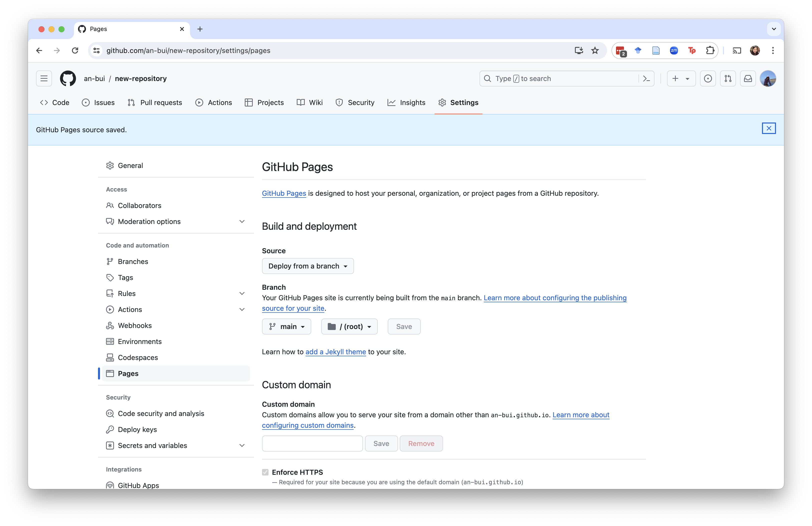Go to the Actions repository tab
The height and width of the screenshot is (526, 812).
click(x=213, y=103)
